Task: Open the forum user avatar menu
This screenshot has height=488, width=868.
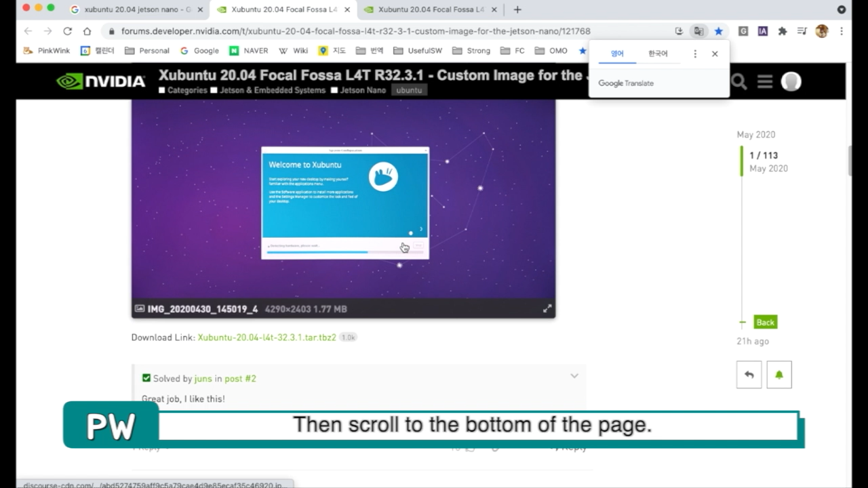Action: (x=791, y=82)
